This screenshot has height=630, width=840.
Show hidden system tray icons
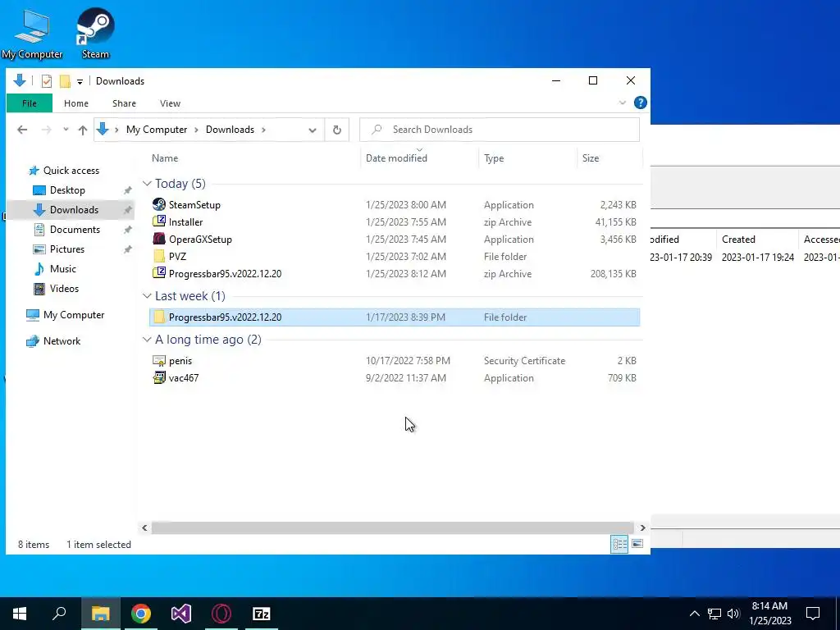(694, 614)
